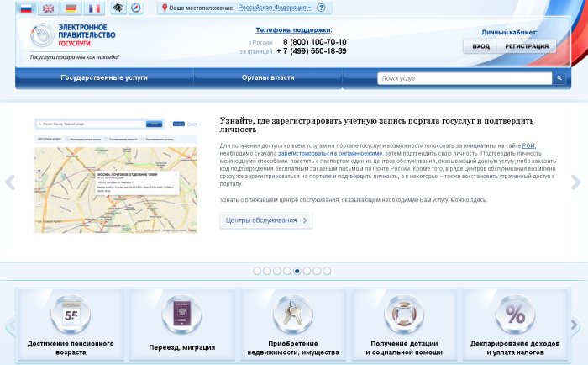Viewport: 588px width, 365px height.
Task: Open the percent icon for tax declaration
Action: [x=515, y=315]
